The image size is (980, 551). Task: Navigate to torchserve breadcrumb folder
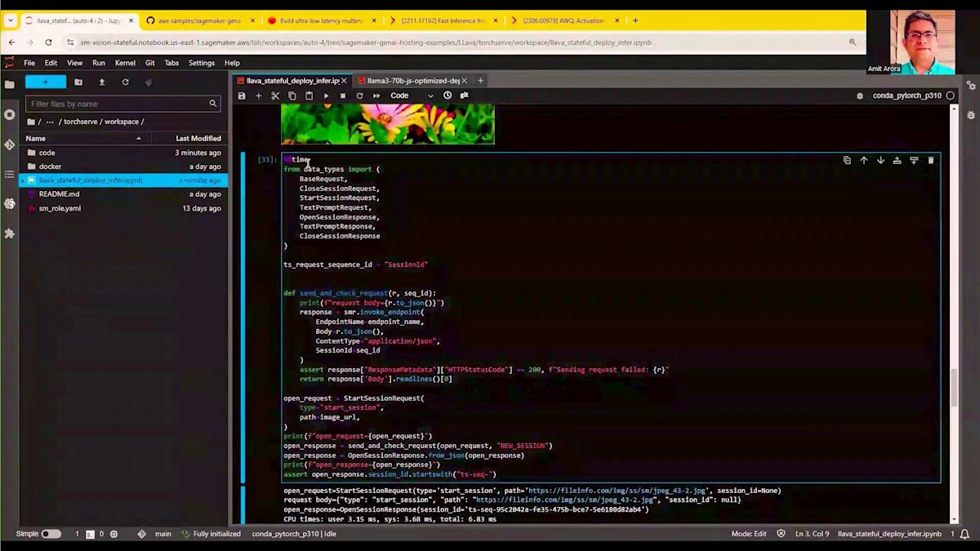[x=80, y=122]
